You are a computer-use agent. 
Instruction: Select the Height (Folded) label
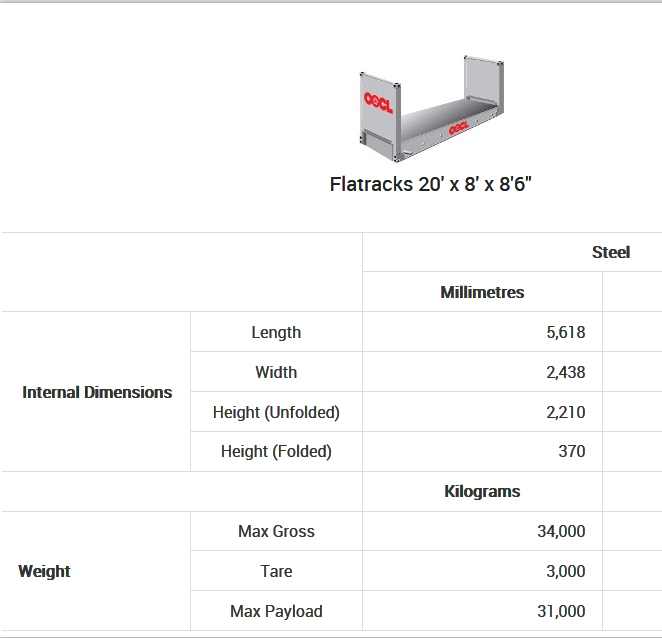pyautogui.click(x=276, y=452)
